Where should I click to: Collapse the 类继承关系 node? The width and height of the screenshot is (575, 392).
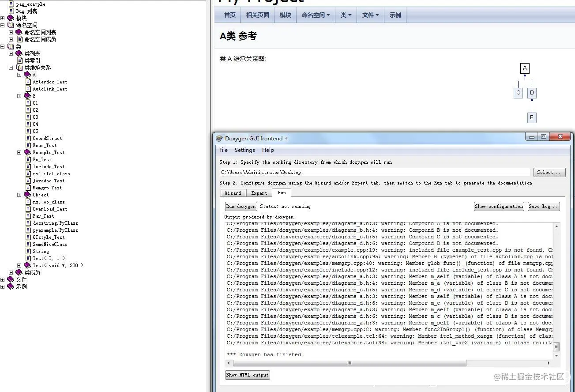click(x=11, y=68)
